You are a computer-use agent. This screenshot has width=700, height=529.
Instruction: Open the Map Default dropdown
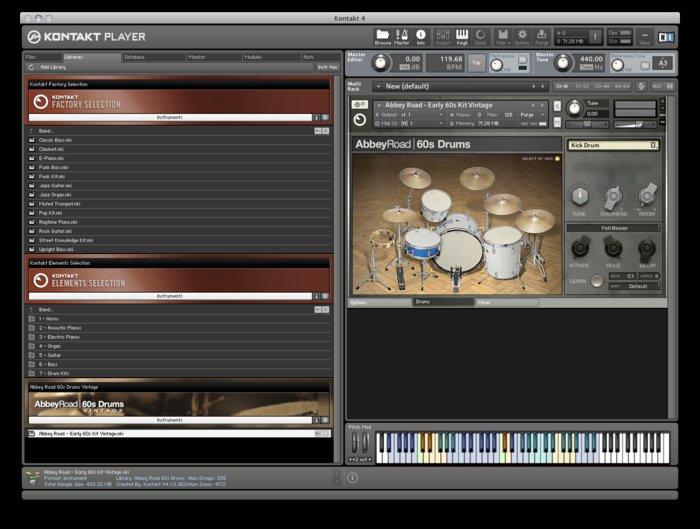coord(636,287)
